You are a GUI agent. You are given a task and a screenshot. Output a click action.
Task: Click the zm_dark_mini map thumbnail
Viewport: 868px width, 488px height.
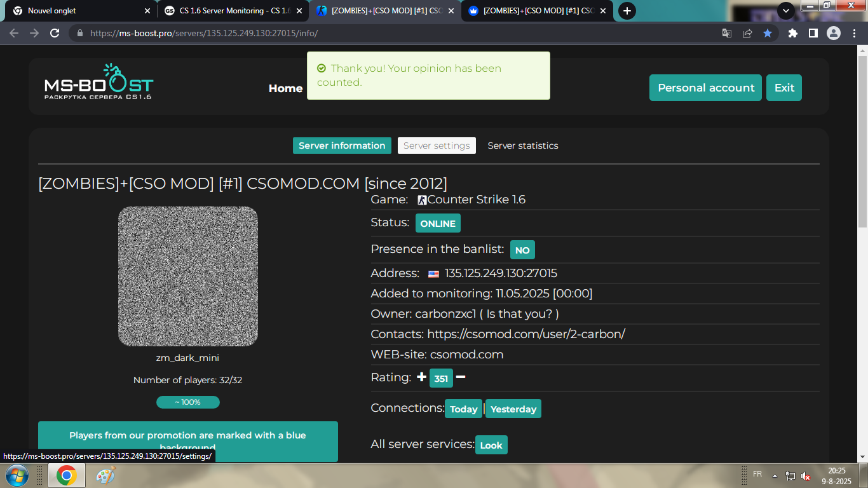pos(187,276)
